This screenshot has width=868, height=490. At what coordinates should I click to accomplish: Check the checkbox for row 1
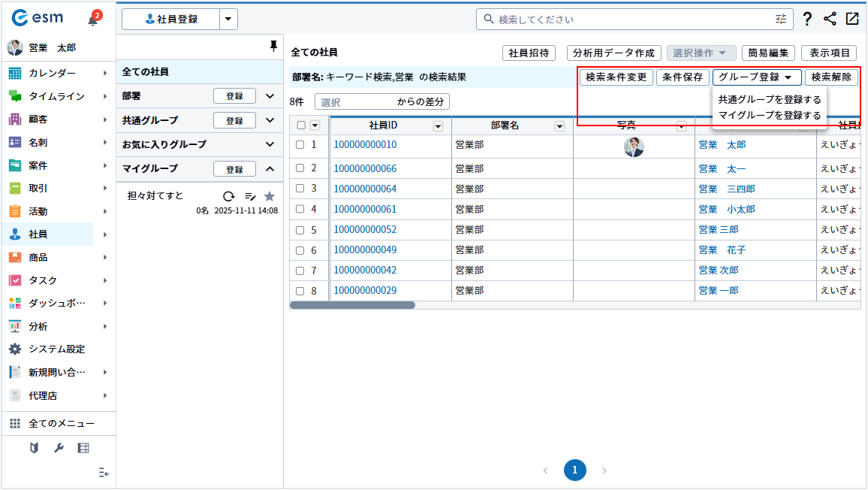pyautogui.click(x=300, y=145)
